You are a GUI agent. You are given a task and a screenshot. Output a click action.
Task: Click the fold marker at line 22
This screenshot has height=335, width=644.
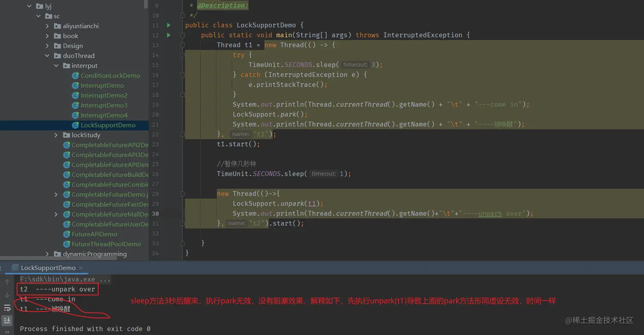point(182,134)
